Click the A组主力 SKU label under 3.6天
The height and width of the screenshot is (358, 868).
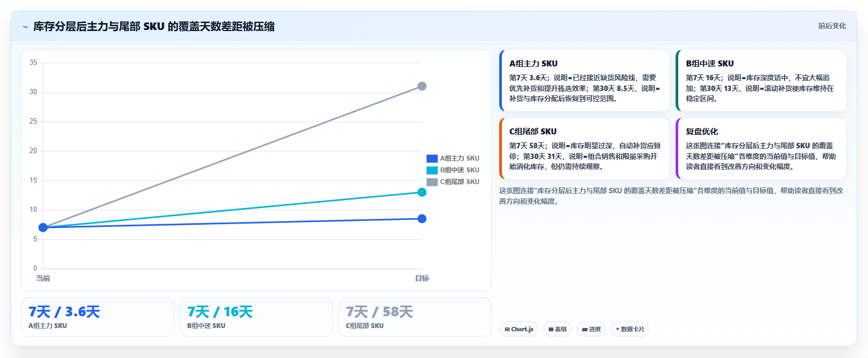click(x=48, y=325)
